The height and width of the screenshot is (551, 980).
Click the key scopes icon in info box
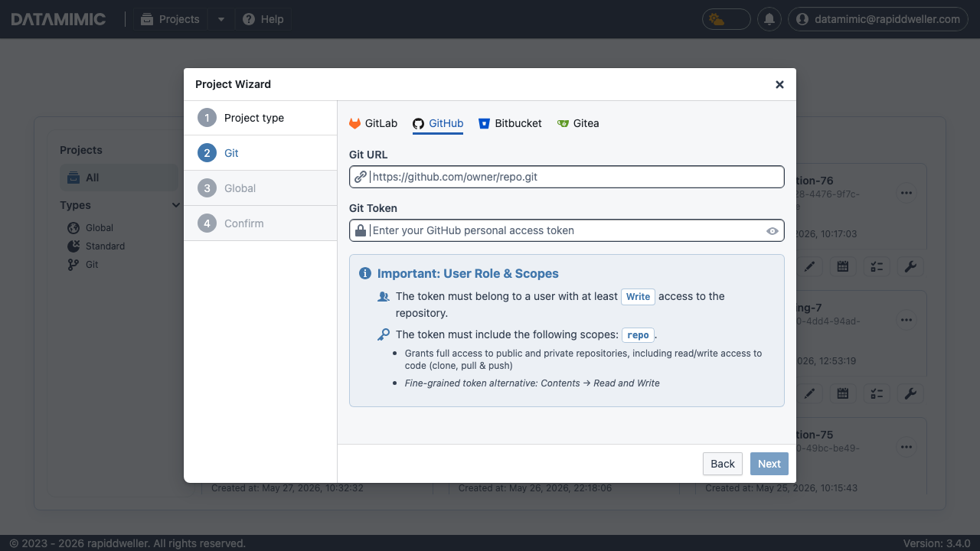click(384, 334)
